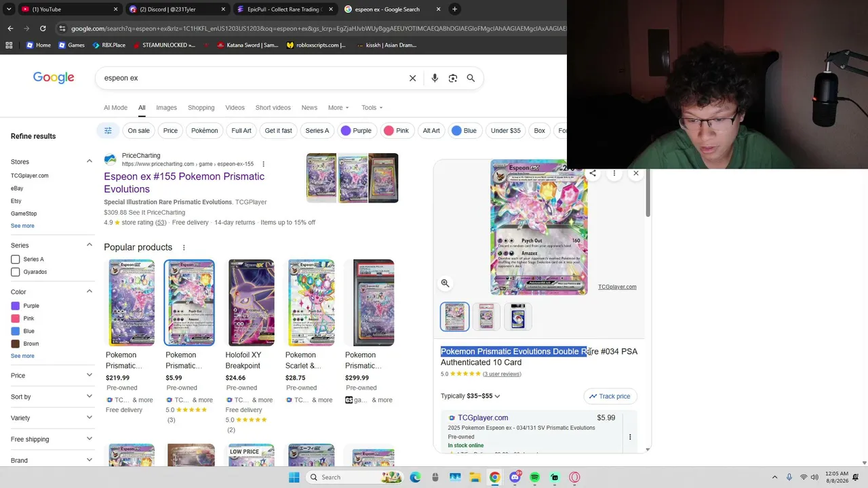Viewport: 868px width, 488px height.
Task: Switch to the Videos search tab
Action: click(x=235, y=108)
